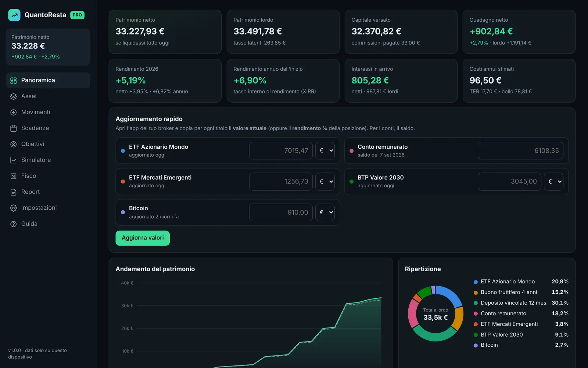Open Guida via its help-circle icon

[14, 224]
